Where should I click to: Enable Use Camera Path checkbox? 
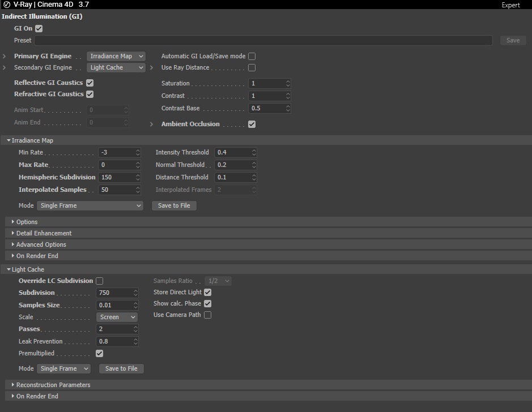click(207, 315)
